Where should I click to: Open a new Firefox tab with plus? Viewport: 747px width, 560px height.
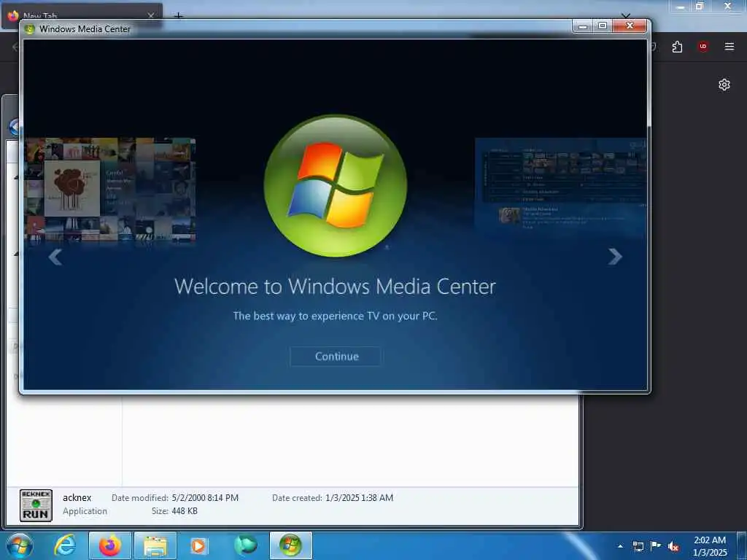[178, 16]
